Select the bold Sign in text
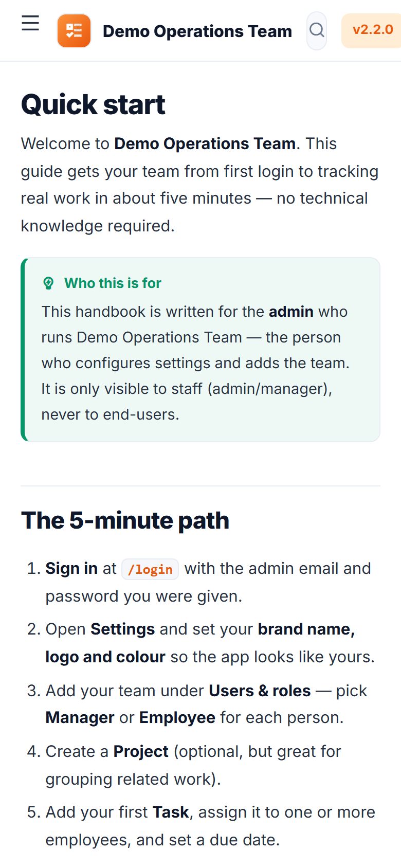Image resolution: width=401 pixels, height=868 pixels. click(x=71, y=569)
